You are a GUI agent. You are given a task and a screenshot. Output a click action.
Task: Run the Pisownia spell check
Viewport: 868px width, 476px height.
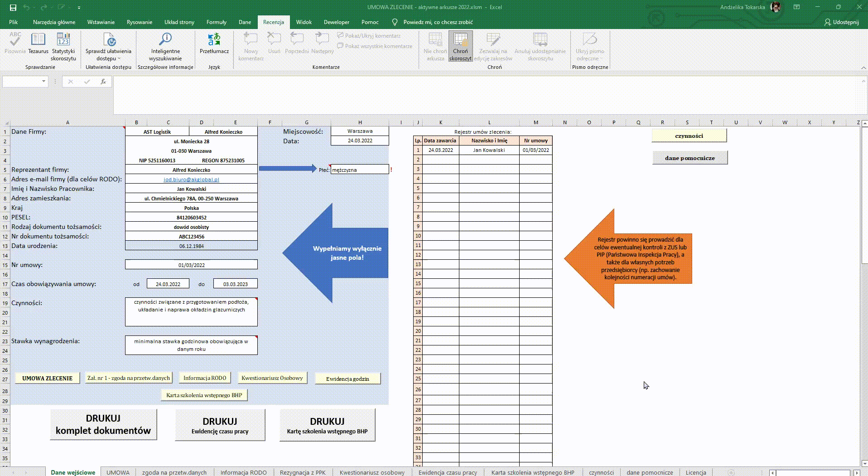[x=15, y=44]
